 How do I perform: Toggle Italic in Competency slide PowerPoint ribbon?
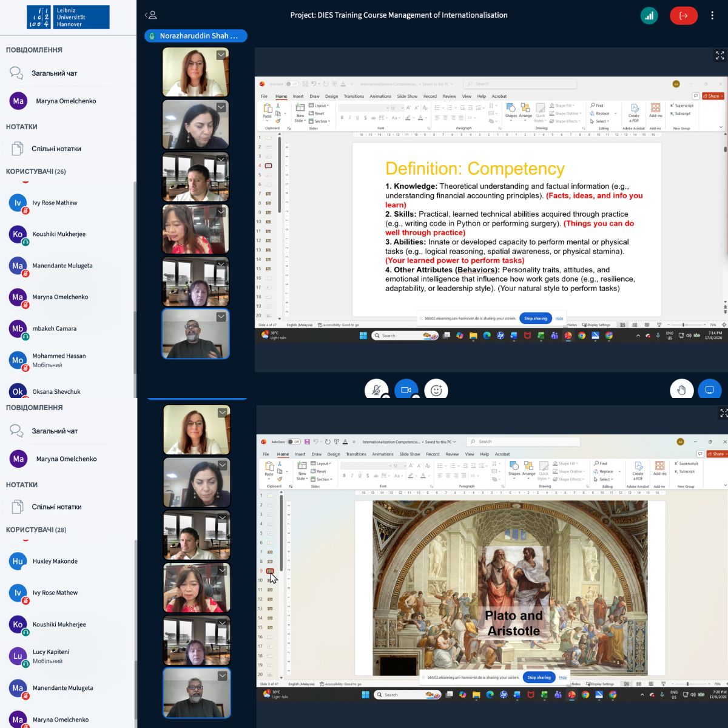349,118
